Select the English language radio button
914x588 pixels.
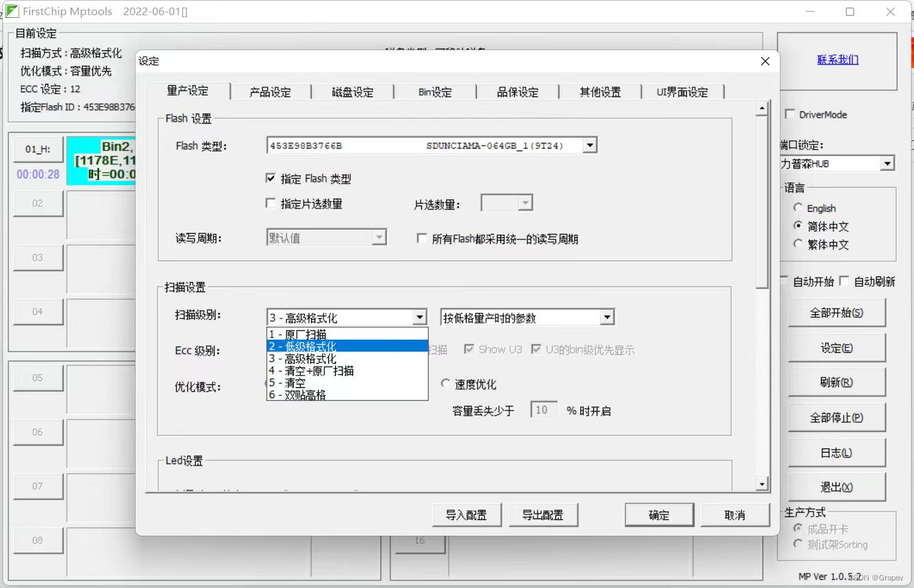pos(798,208)
